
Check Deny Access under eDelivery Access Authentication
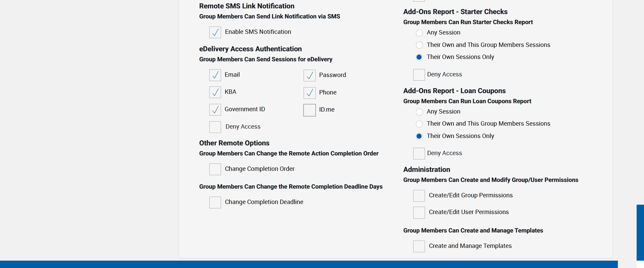pyautogui.click(x=215, y=127)
